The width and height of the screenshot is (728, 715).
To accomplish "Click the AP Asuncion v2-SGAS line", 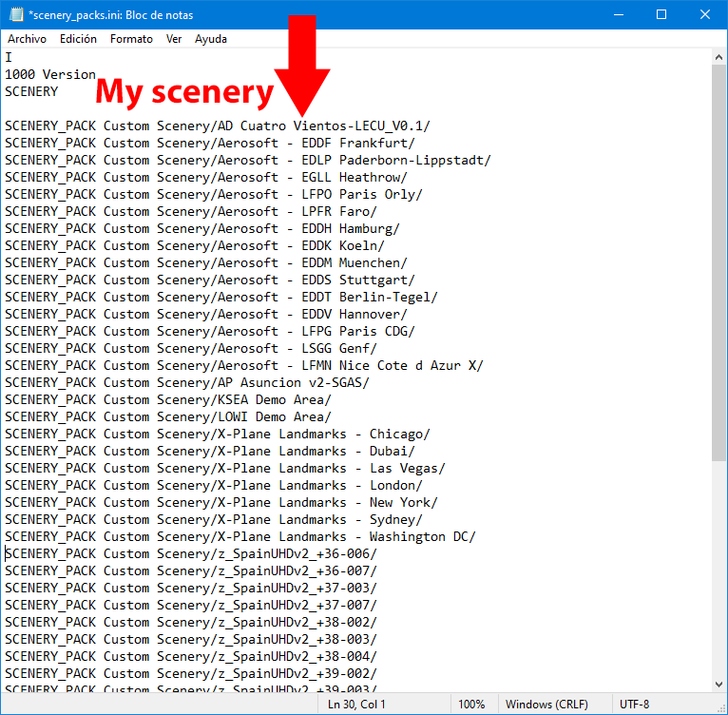I will 187,383.
